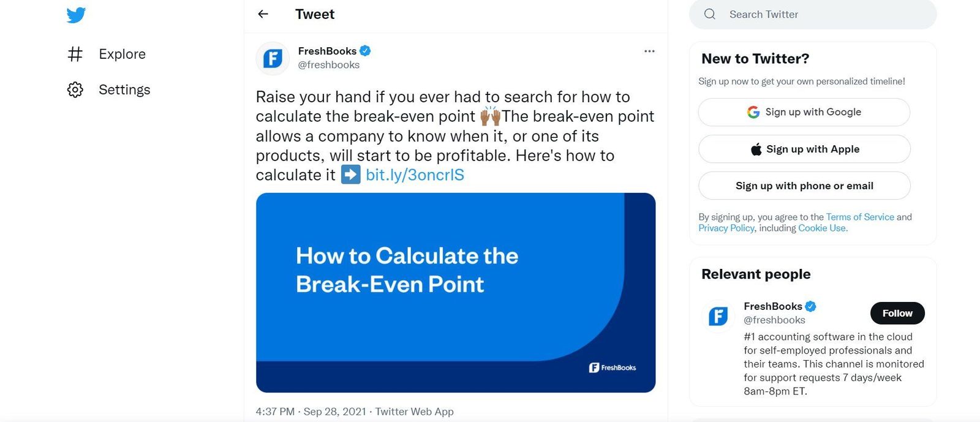This screenshot has width=980, height=422.
Task: Read about Cookie Use
Action: pos(821,228)
